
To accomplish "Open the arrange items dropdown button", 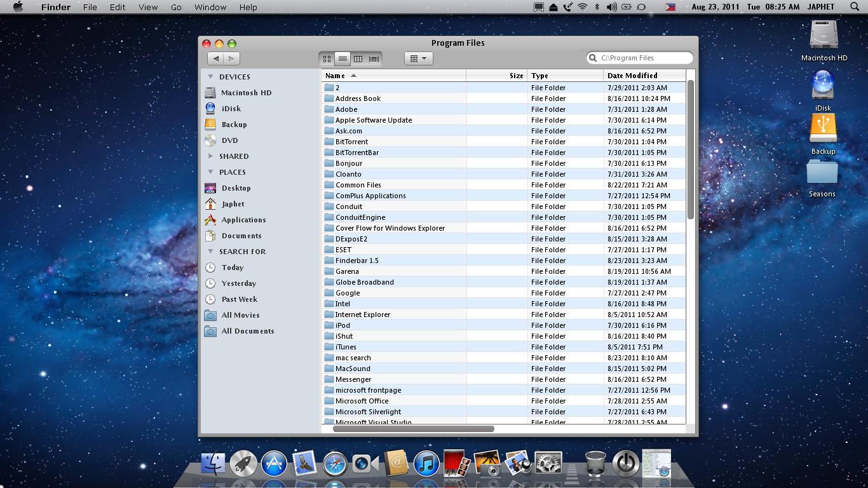I will 418,58.
